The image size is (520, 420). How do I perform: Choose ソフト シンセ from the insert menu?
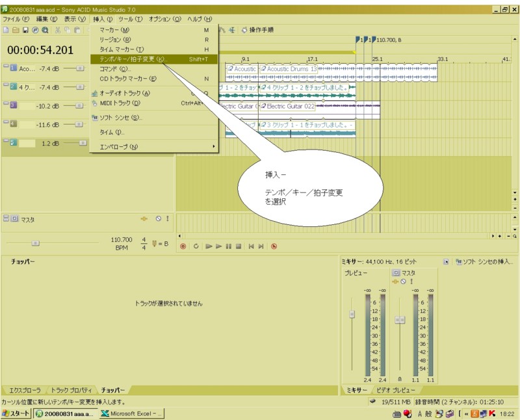coord(154,118)
